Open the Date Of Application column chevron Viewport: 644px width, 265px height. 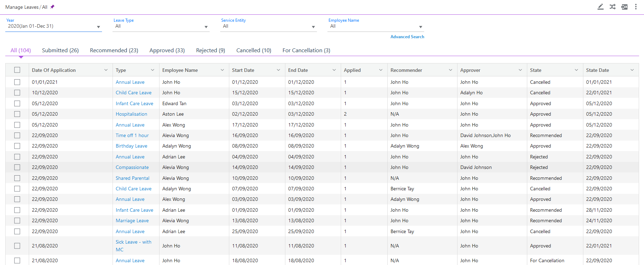click(x=106, y=70)
